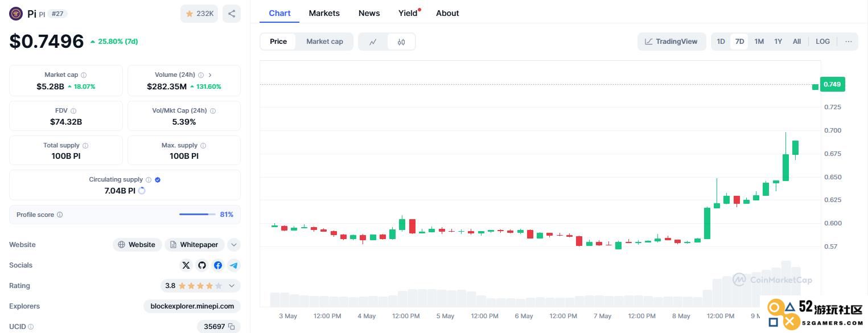Click the $282.35M volume value

coord(167,87)
